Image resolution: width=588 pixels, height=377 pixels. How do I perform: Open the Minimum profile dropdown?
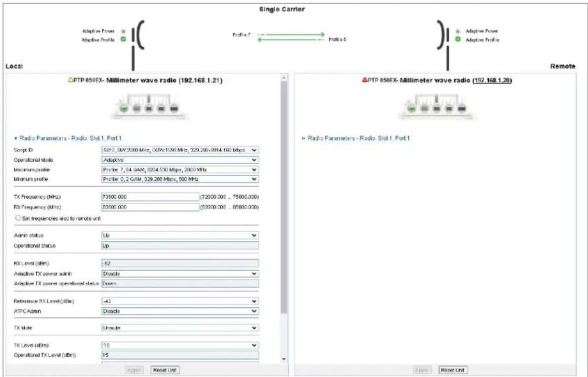tap(180, 179)
